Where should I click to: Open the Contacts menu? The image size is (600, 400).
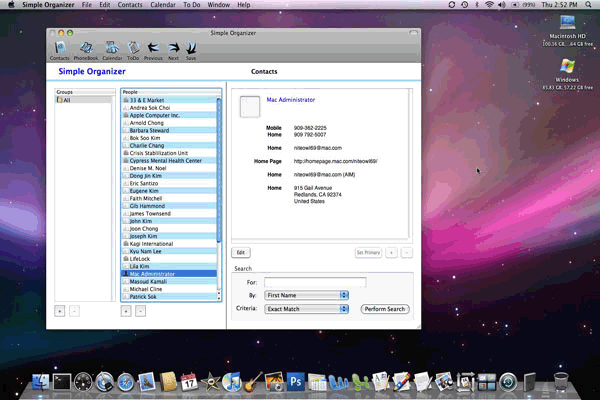[130, 5]
